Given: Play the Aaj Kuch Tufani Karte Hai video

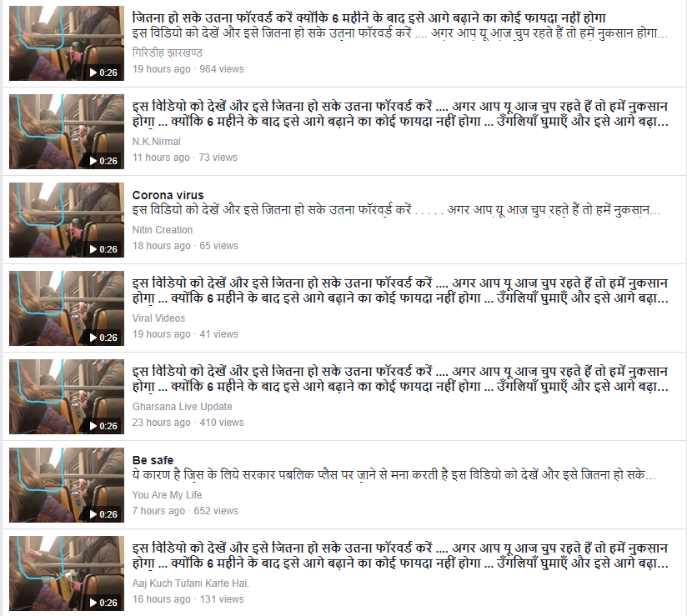Looking at the screenshot, I should [x=67, y=573].
